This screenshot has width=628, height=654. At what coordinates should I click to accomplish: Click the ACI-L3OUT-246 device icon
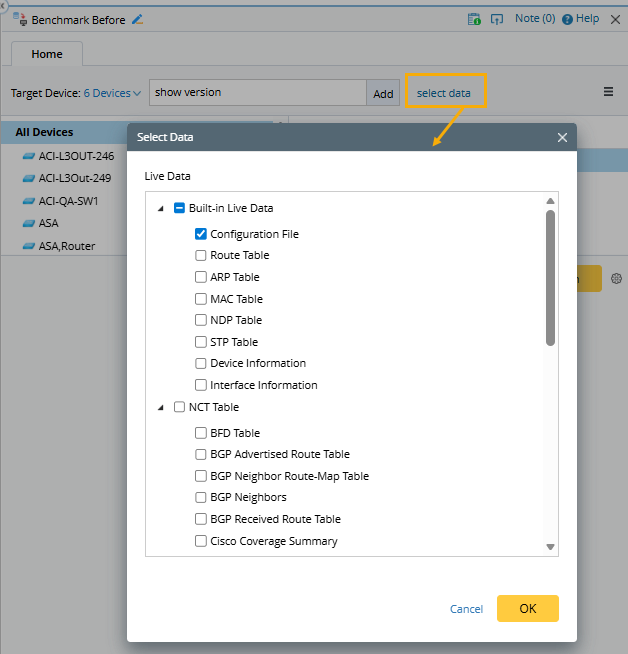28,156
